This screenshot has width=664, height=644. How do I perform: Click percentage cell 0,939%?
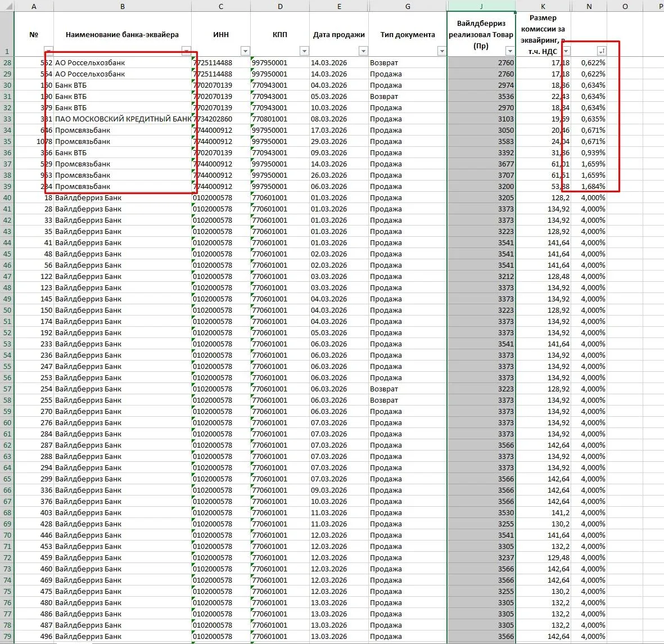click(589, 153)
